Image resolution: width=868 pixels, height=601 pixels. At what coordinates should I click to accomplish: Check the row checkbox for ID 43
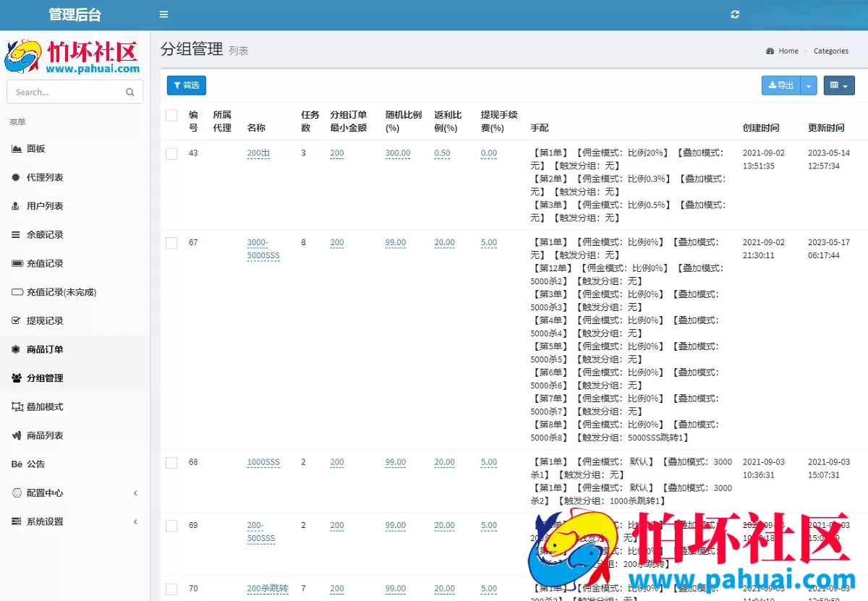point(171,153)
